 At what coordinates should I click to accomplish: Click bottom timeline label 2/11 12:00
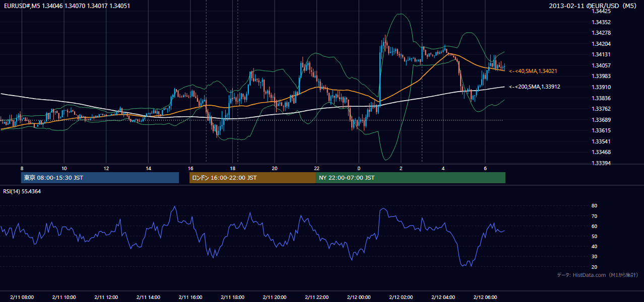(106, 297)
